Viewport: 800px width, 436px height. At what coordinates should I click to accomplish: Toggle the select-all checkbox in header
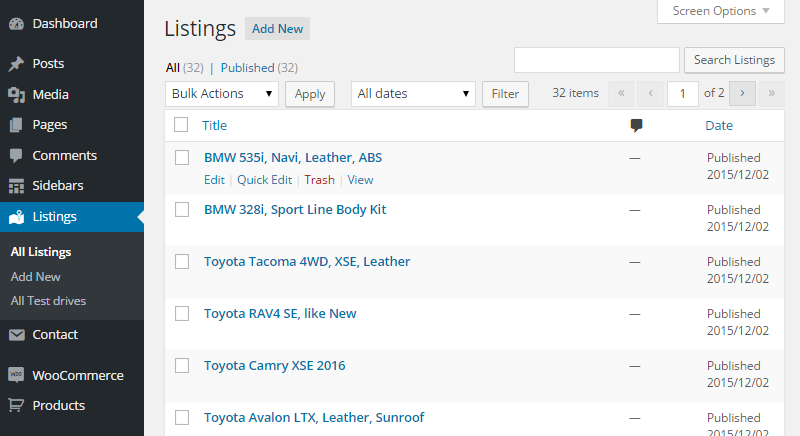tap(181, 125)
